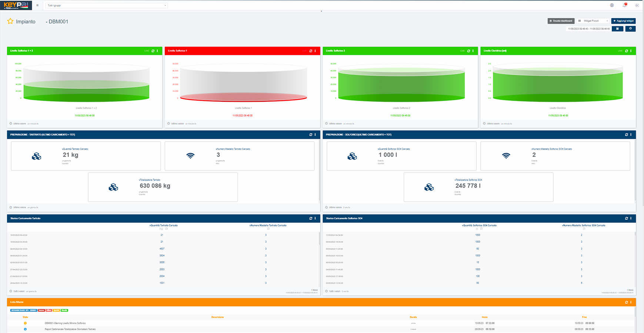Click the Livello Solforico 2 tank chart

pos(401,83)
